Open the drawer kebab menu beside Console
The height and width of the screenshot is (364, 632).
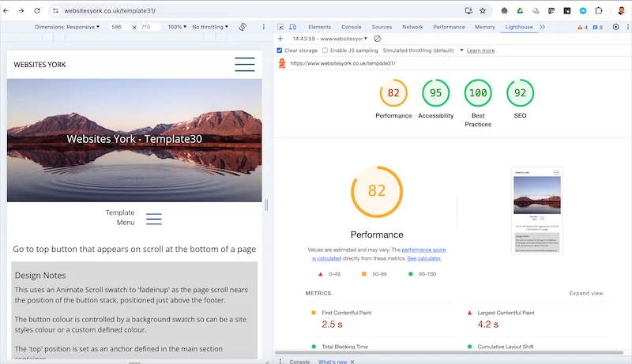point(280,361)
